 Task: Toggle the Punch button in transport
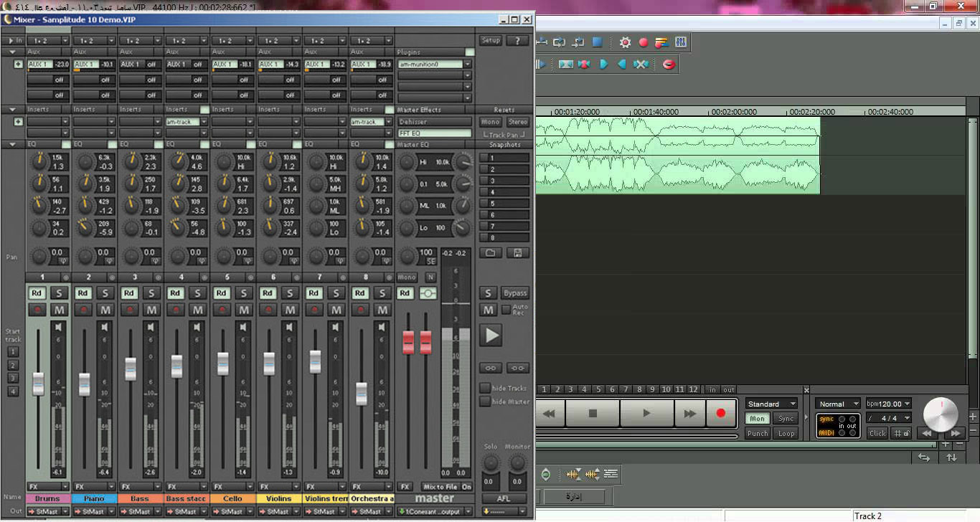(x=757, y=433)
